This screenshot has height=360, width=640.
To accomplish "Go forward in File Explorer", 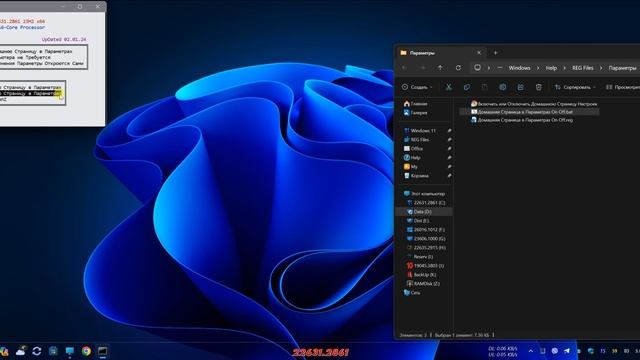I will click(423, 68).
